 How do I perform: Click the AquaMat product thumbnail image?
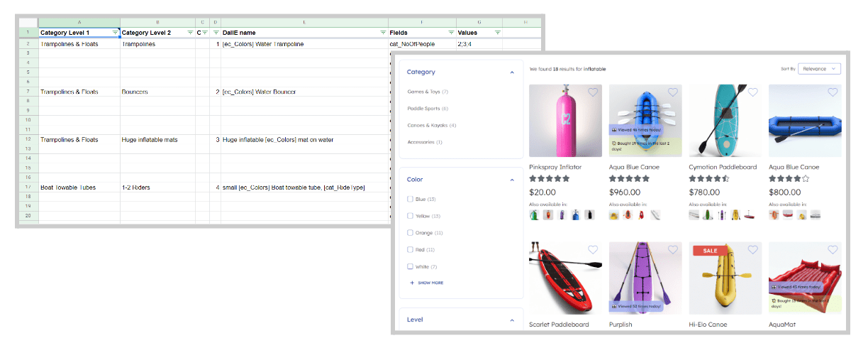[805, 278]
